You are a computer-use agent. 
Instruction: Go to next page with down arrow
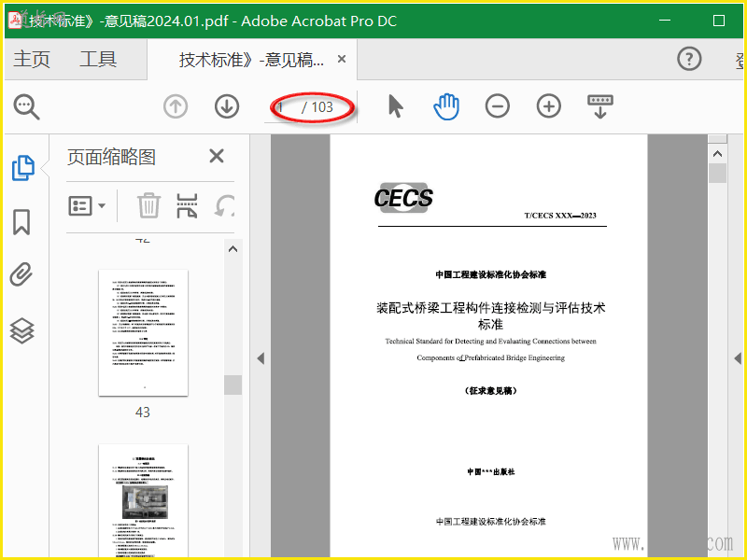(x=227, y=106)
